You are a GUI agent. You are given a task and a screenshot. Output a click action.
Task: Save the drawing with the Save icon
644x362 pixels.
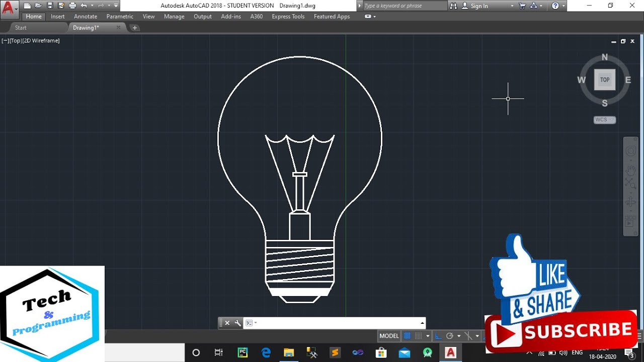[50, 6]
